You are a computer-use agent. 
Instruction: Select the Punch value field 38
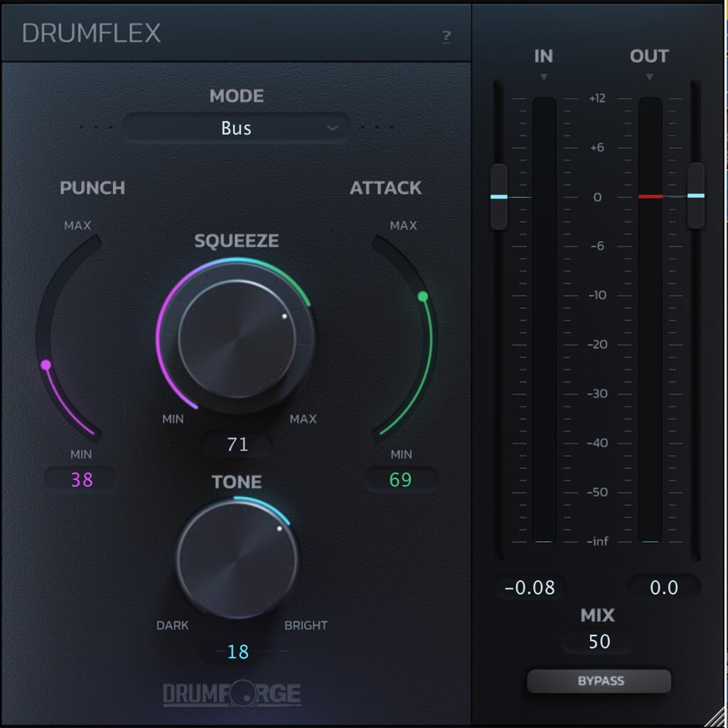[81, 479]
